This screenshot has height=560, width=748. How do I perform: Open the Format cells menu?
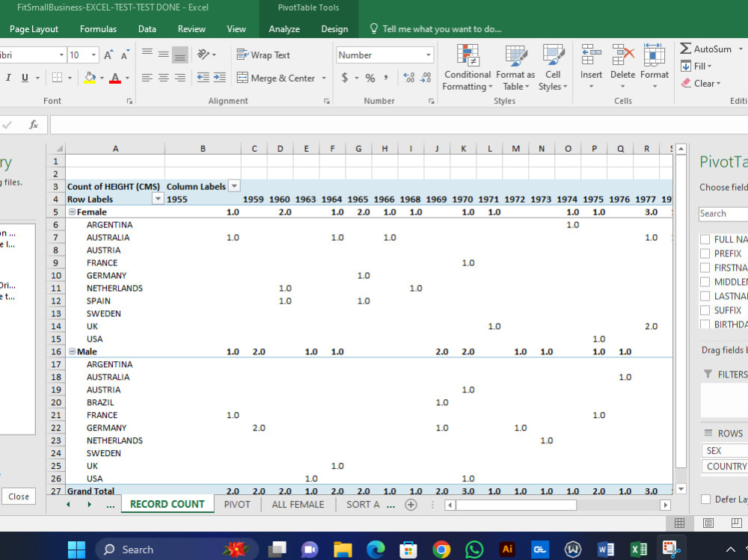click(x=654, y=67)
